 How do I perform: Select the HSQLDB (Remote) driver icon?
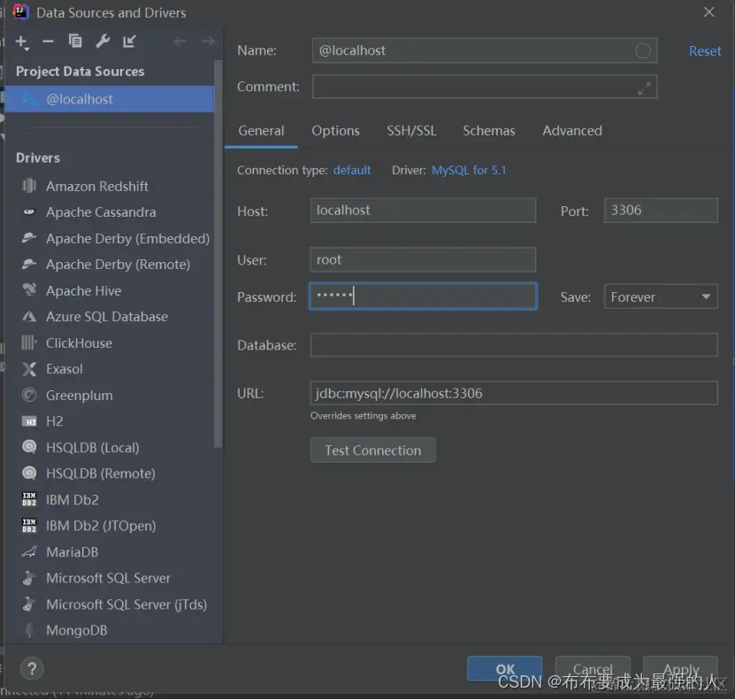click(x=29, y=473)
